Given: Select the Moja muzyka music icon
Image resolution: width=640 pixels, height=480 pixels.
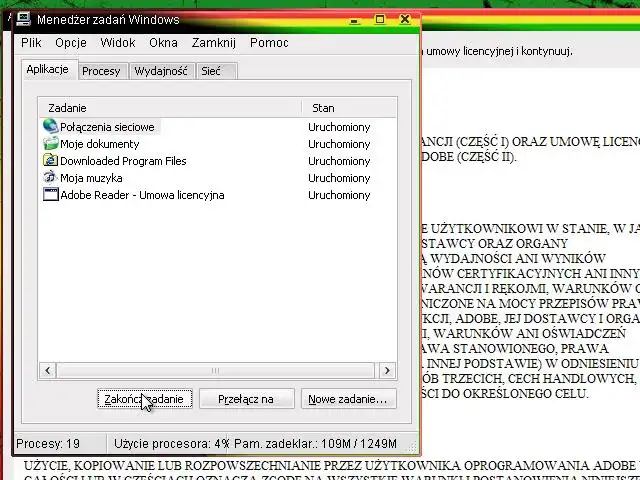Looking at the screenshot, I should [x=50, y=177].
